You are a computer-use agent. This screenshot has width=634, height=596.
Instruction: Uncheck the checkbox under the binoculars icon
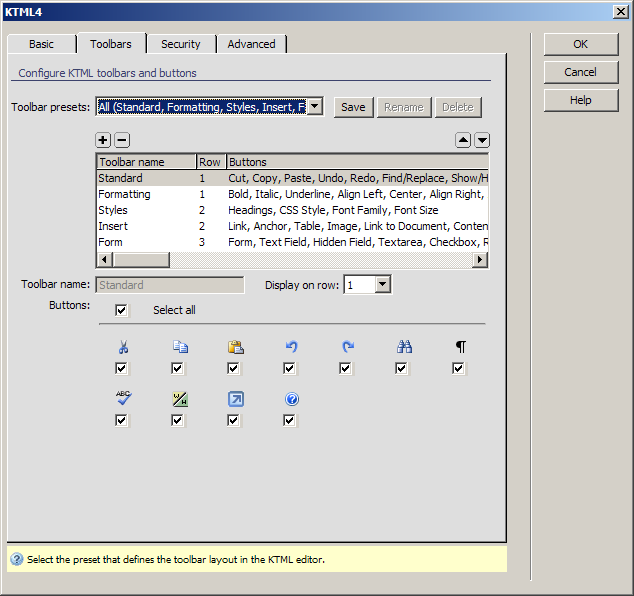click(x=401, y=368)
